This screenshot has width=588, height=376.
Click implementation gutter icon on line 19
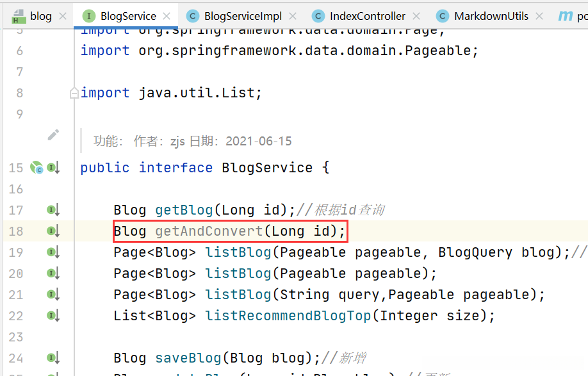(53, 252)
